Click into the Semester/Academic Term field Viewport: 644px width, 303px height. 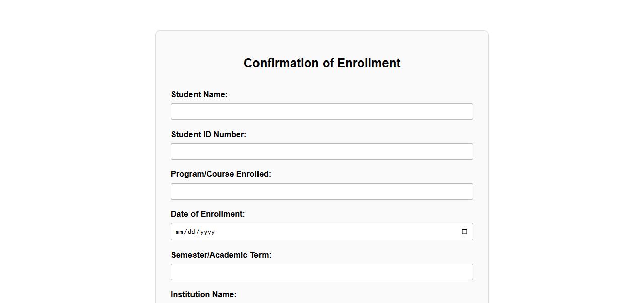(321, 272)
